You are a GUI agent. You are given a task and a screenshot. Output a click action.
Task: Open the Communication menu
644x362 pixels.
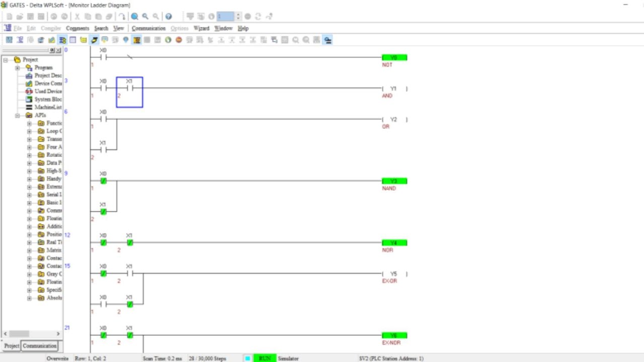148,28
